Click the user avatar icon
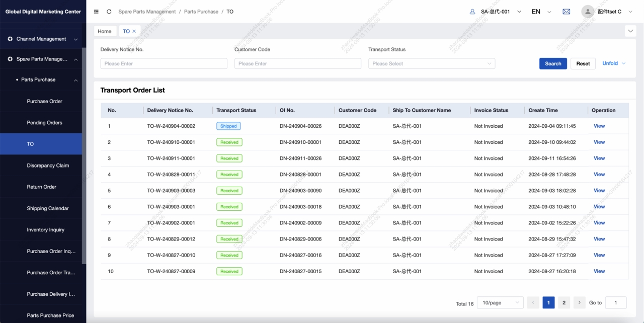The image size is (644, 323). click(x=588, y=12)
